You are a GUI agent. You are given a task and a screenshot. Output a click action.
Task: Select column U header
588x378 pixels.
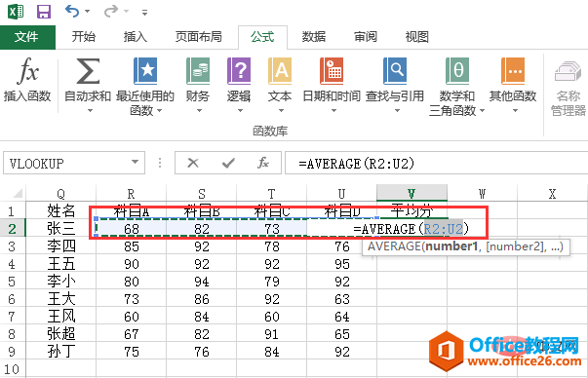click(341, 193)
